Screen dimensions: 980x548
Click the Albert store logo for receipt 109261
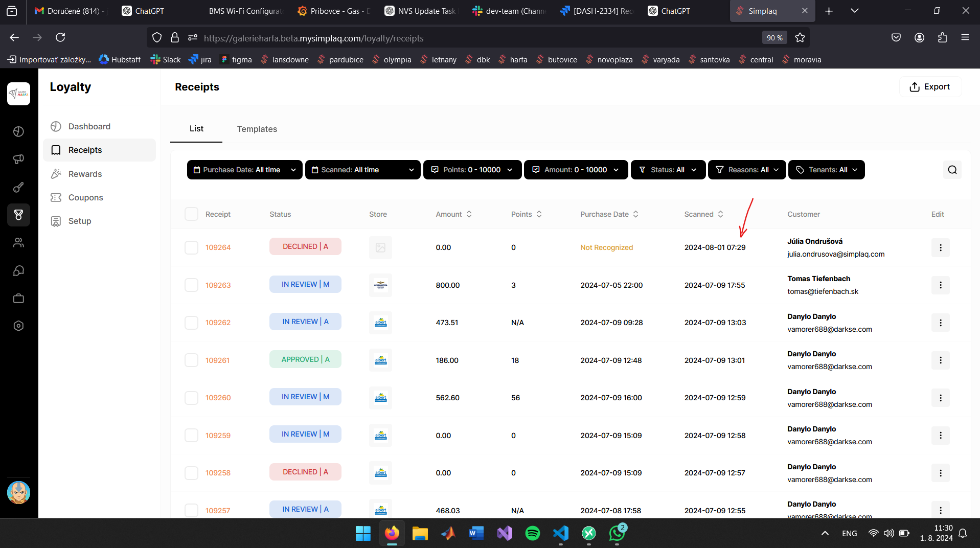pos(380,360)
